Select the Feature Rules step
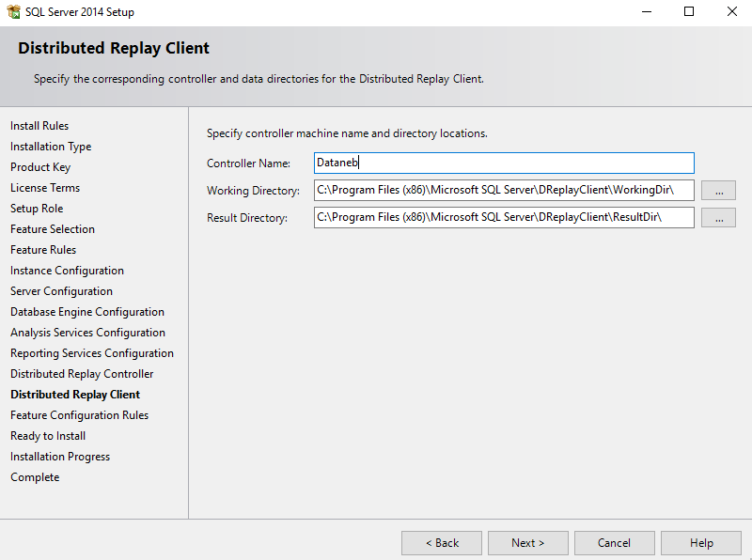The image size is (752, 560). (x=43, y=249)
